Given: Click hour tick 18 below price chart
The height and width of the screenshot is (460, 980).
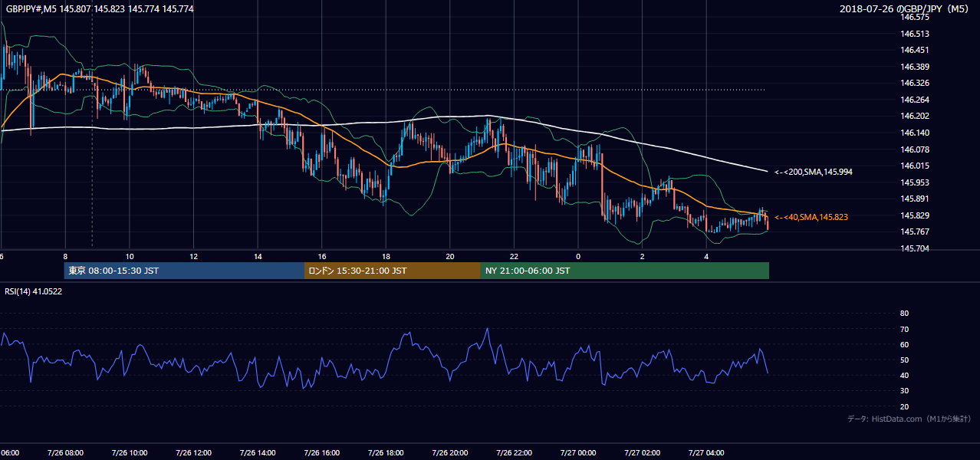Looking at the screenshot, I should coord(386,256).
